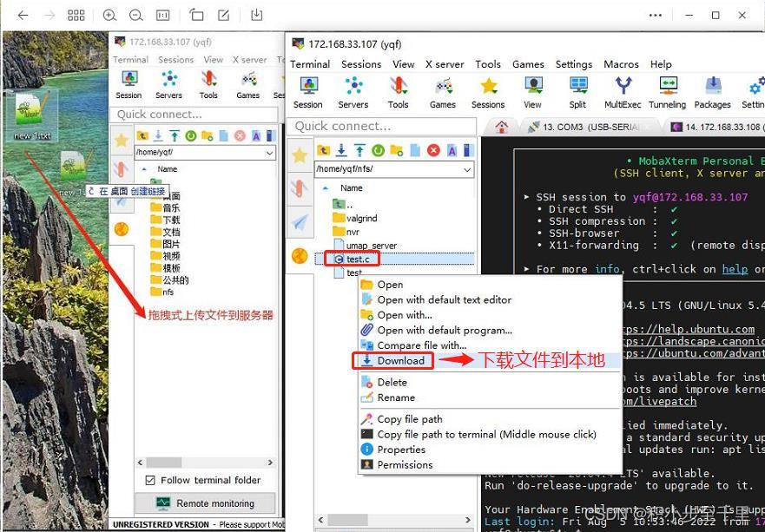Click the image viewer save/download icon
The height and width of the screenshot is (532, 765).
(257, 15)
